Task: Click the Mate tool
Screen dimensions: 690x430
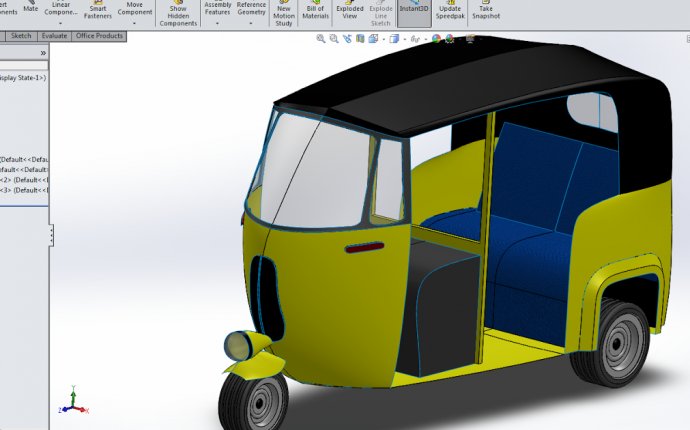Action: coord(30,6)
